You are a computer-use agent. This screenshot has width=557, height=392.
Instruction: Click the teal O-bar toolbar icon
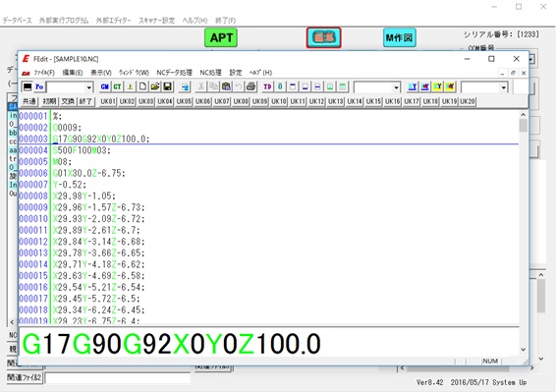(280, 86)
